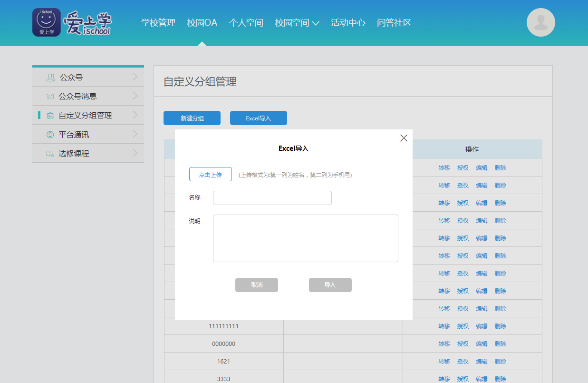This screenshot has height=383, width=588.
Task: Expand the 平台通讯 chevron arrow
Action: click(x=135, y=134)
